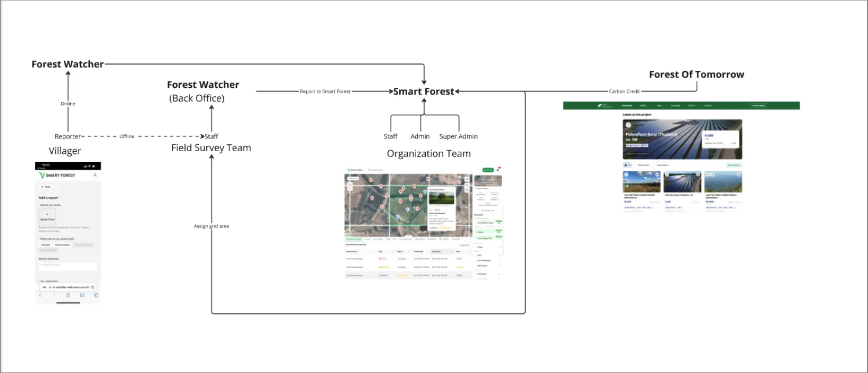The image size is (868, 373).
Task: Click the minimap thumbnail in dashboard side panel
Action: 488,181
